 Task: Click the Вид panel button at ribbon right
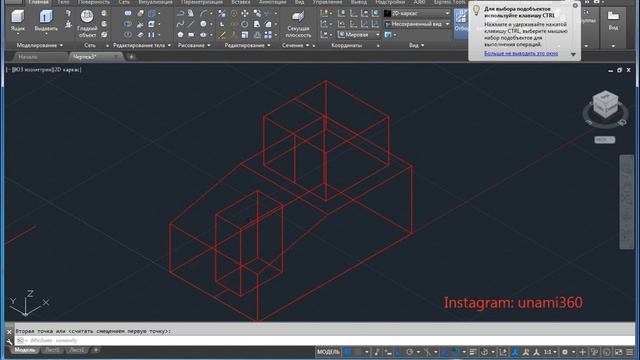point(613,20)
